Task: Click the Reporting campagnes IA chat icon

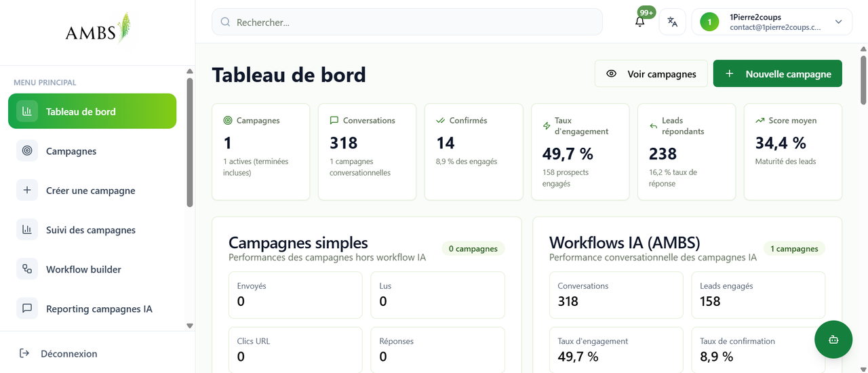Action: 27,308
